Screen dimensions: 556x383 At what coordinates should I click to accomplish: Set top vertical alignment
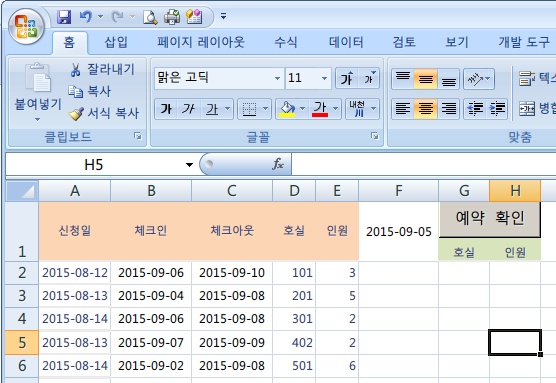403,79
